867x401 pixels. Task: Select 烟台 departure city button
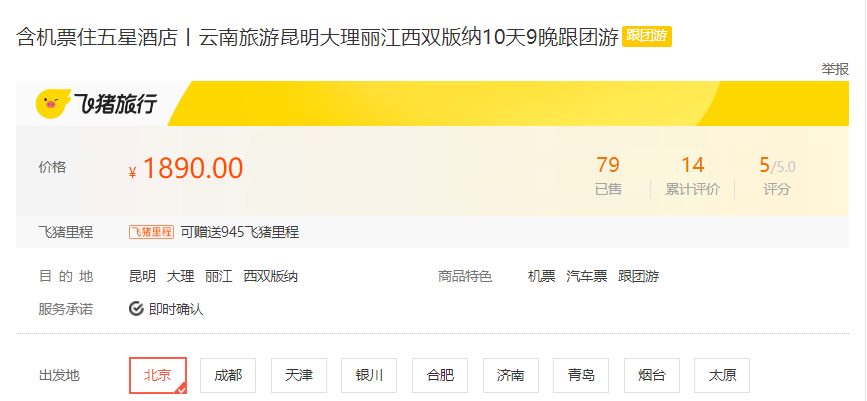coord(652,376)
